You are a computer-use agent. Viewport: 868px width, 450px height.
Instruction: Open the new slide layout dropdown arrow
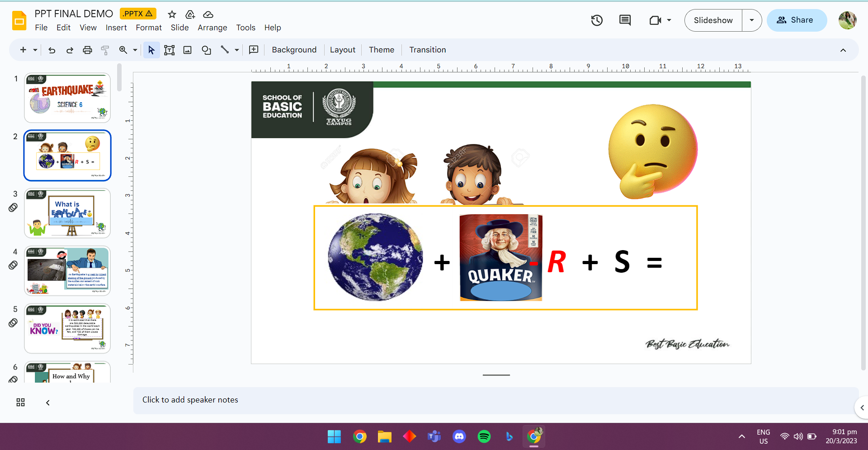(x=35, y=50)
